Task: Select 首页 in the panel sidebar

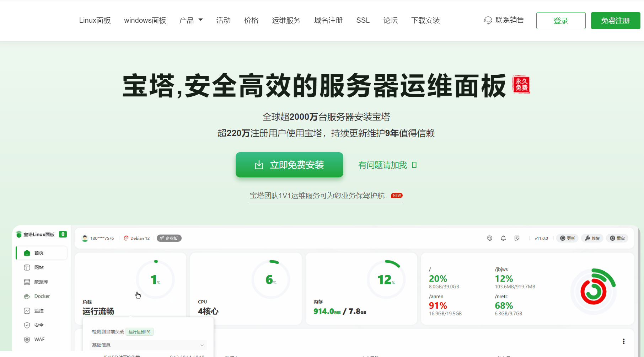Action: point(42,253)
